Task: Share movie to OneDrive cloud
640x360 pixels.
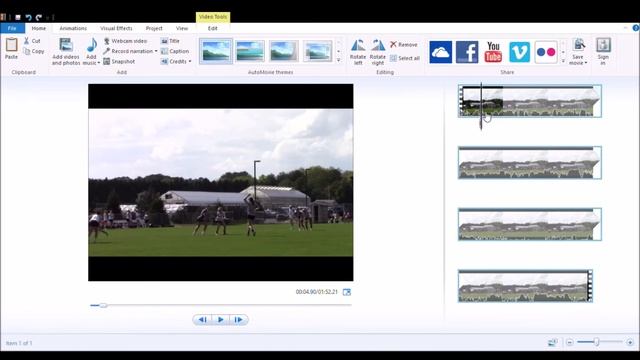Action: click(440, 52)
